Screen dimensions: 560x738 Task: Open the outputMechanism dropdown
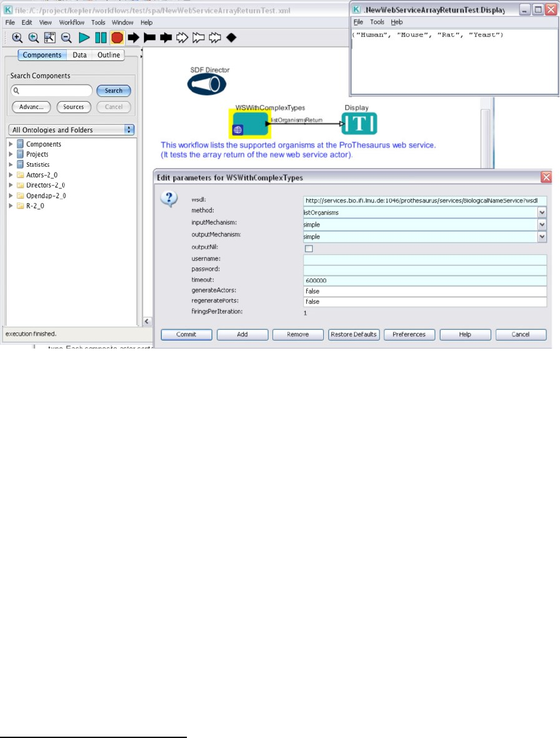tap(542, 237)
